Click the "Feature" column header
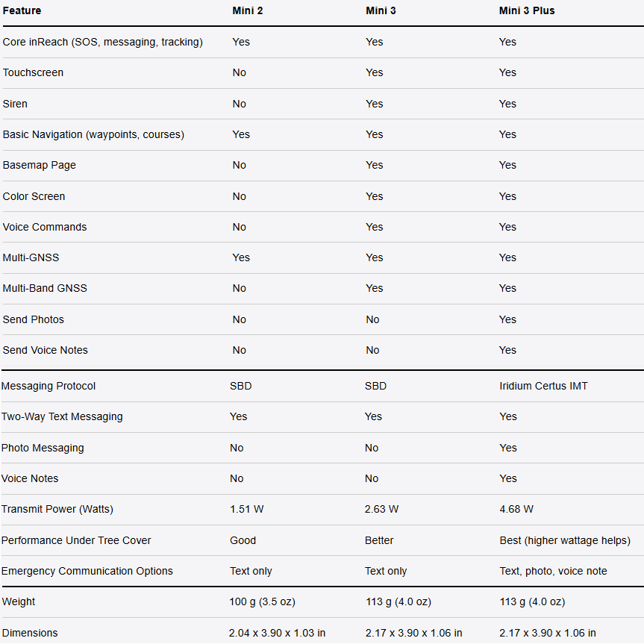 click(x=22, y=10)
